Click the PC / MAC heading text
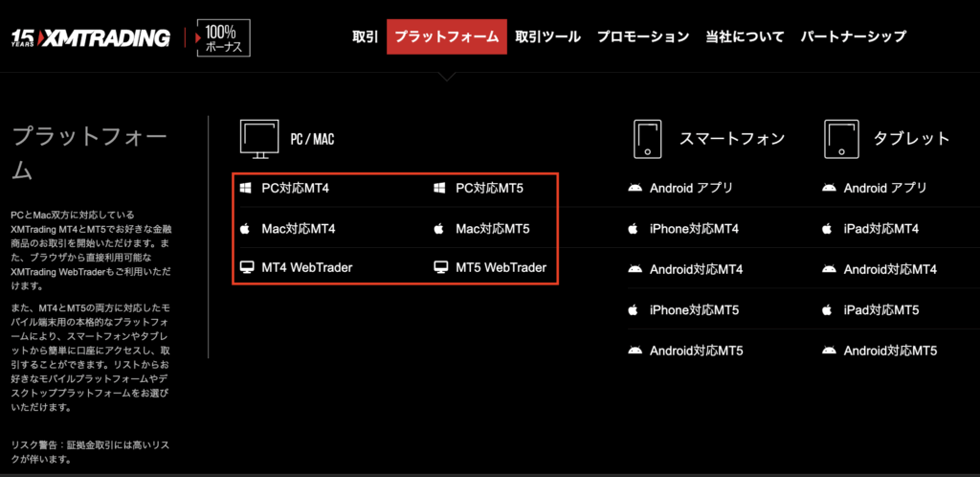 pyautogui.click(x=313, y=139)
